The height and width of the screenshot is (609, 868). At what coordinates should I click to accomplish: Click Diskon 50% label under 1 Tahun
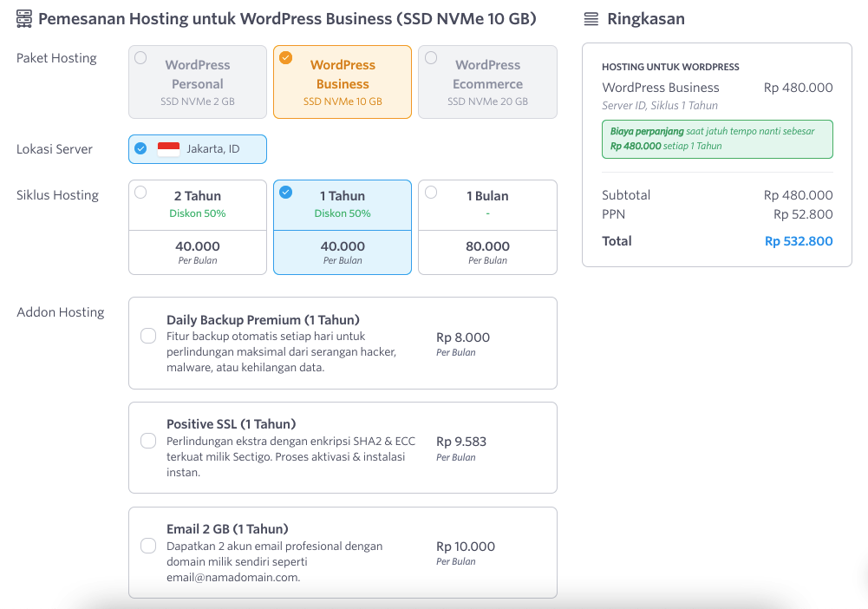pos(343,213)
